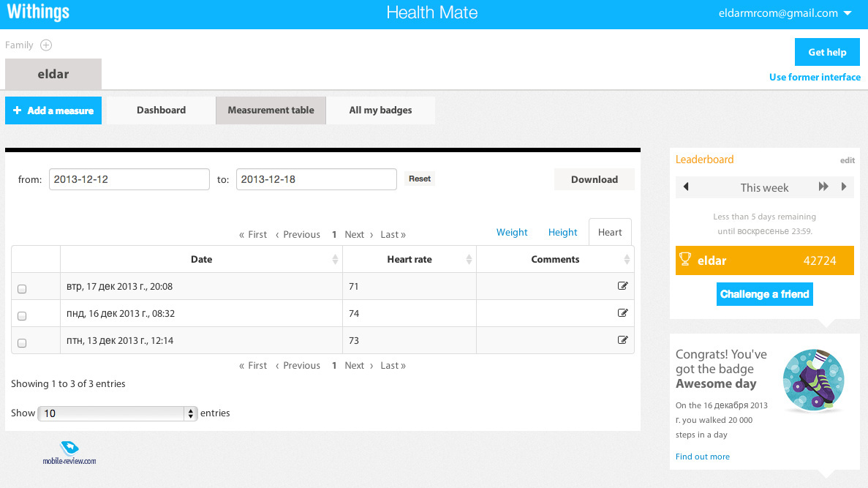
Task: Click the Leaderboard heading
Action: [x=704, y=159]
